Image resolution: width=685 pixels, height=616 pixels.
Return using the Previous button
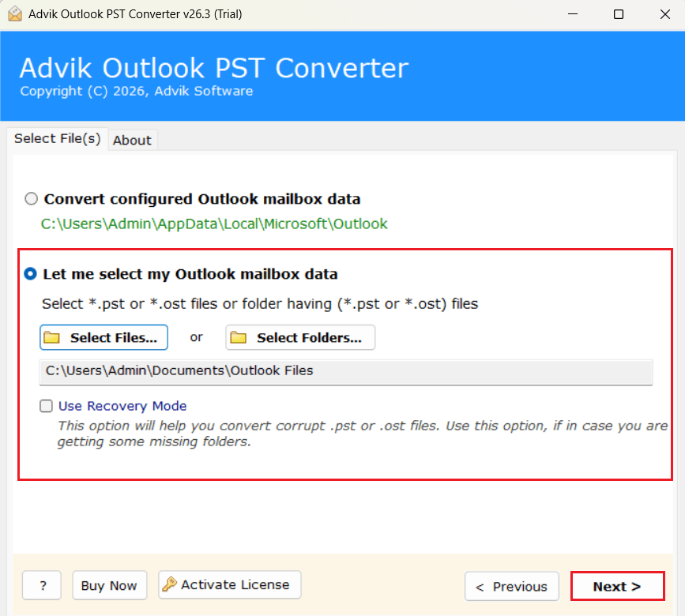511,586
